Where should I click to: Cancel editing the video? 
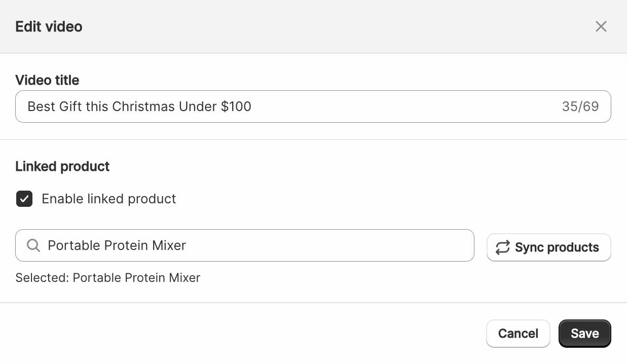[x=518, y=333]
